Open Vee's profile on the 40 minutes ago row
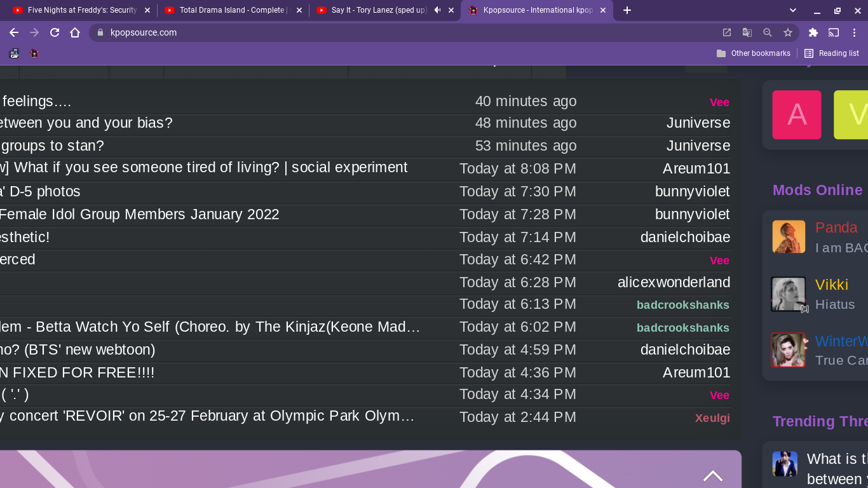Screen dimensions: 868x488 (x=719, y=102)
